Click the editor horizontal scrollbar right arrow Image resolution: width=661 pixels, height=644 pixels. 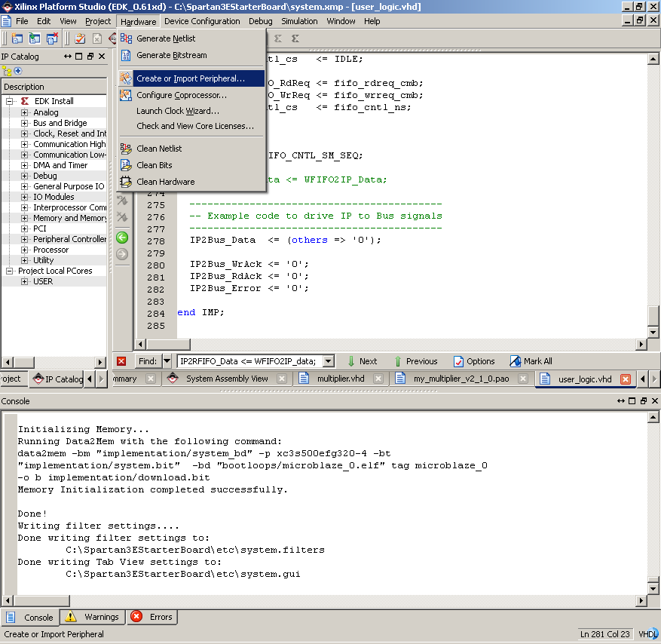[x=641, y=344]
